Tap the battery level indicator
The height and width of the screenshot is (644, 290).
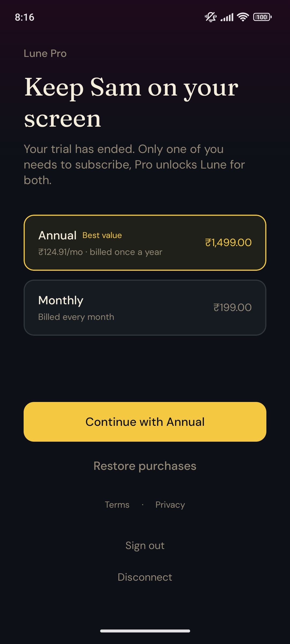tap(263, 17)
